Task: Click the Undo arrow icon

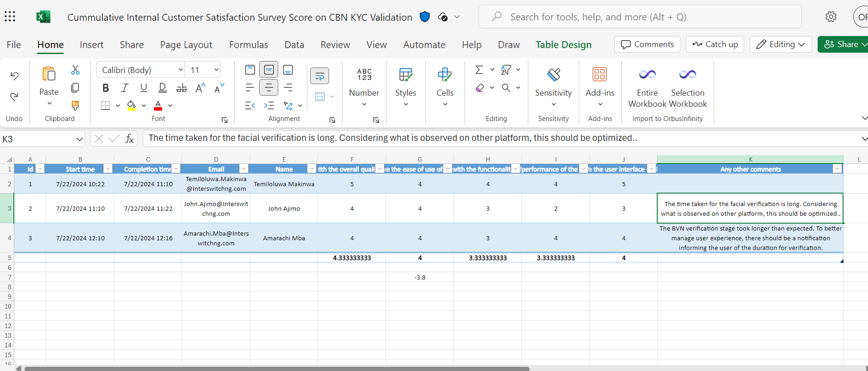Action: (x=14, y=76)
